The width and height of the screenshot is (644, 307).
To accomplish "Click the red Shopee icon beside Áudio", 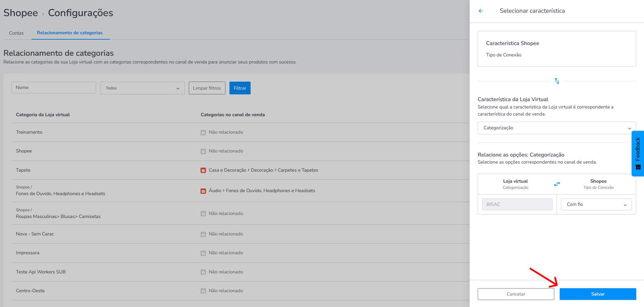I will click(x=203, y=191).
